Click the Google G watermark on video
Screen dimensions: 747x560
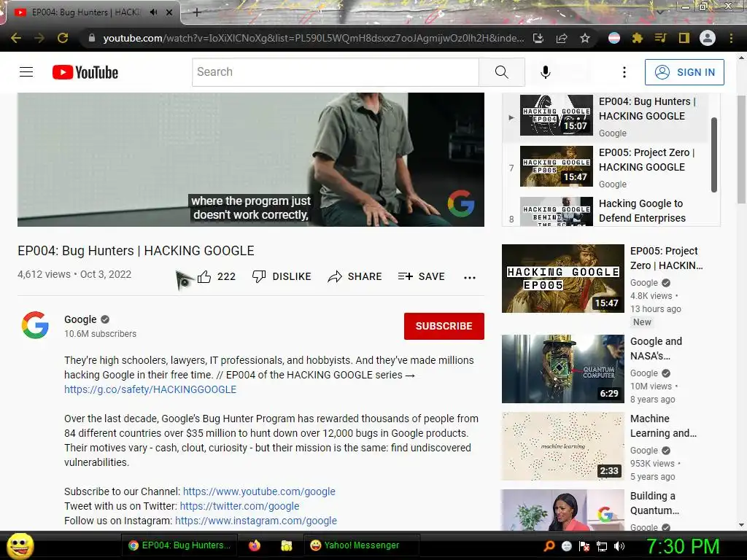point(461,204)
